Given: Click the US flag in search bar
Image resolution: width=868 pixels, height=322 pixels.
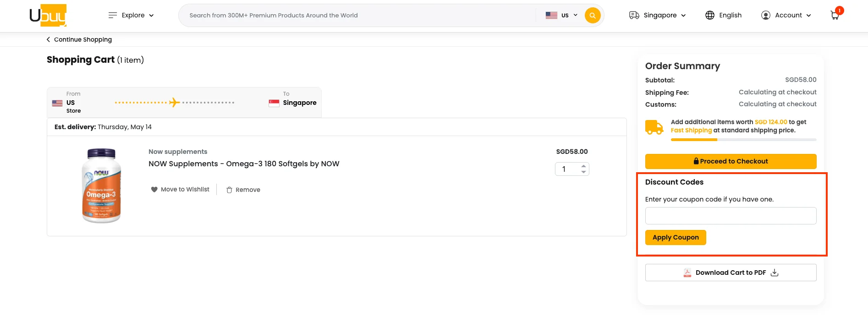Looking at the screenshot, I should pyautogui.click(x=551, y=15).
